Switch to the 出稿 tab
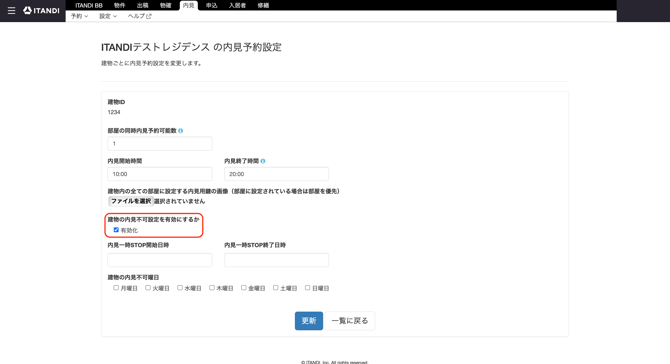Screen dimensions: 670x364 click(143, 5)
